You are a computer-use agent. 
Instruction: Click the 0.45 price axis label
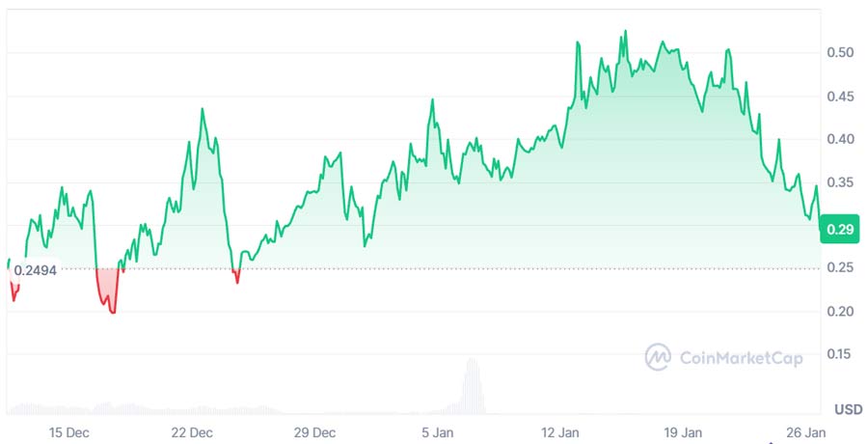(843, 96)
